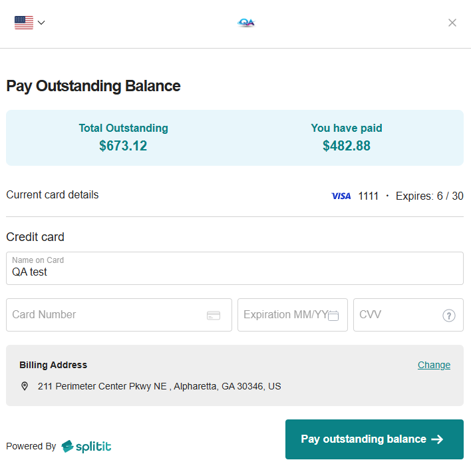Click the Visa card brand logo
Viewport: 471px width, 476px height.
click(341, 196)
